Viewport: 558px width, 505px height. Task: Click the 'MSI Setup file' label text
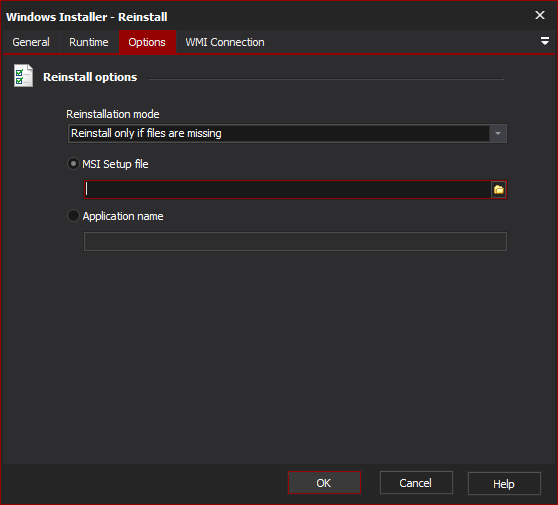pyautogui.click(x=115, y=164)
